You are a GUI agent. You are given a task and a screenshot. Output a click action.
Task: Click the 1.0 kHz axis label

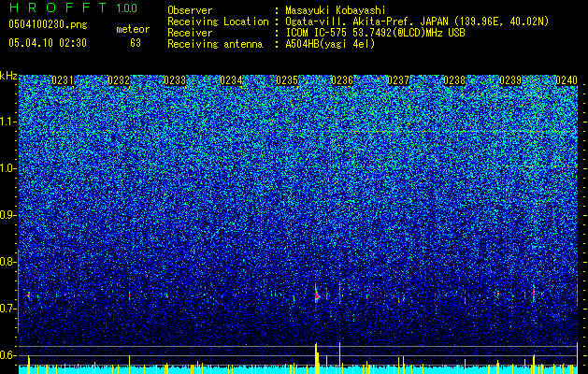click(x=8, y=168)
